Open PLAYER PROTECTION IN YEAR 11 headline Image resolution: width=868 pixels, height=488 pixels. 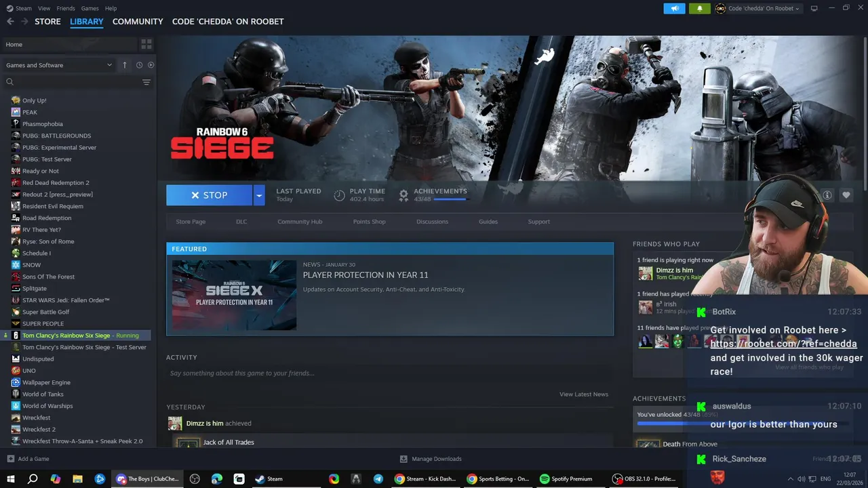366,275
